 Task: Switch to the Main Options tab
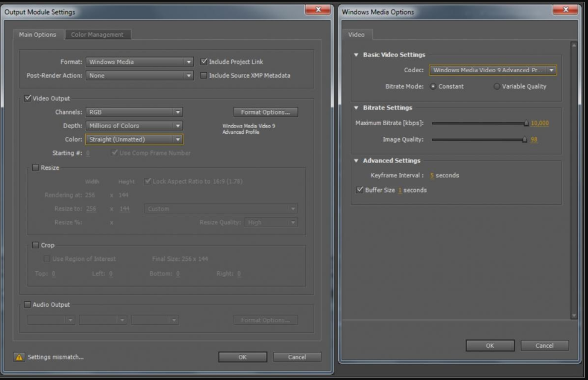click(x=38, y=35)
